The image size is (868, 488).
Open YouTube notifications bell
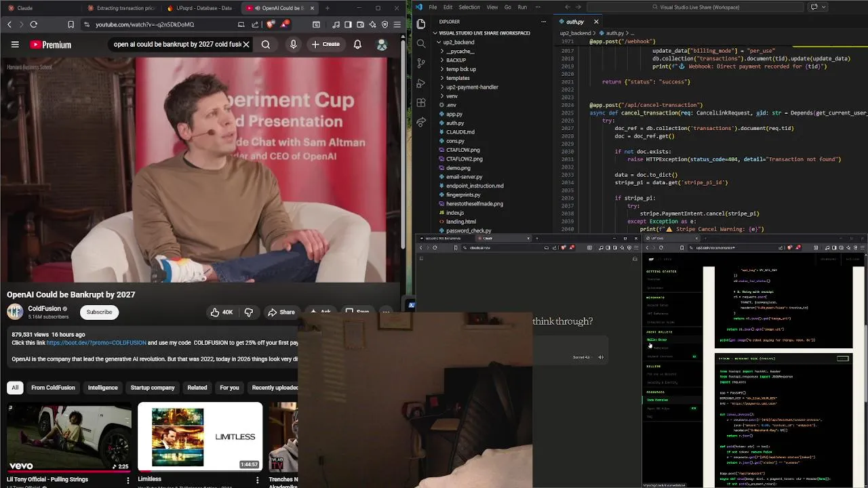[357, 45]
